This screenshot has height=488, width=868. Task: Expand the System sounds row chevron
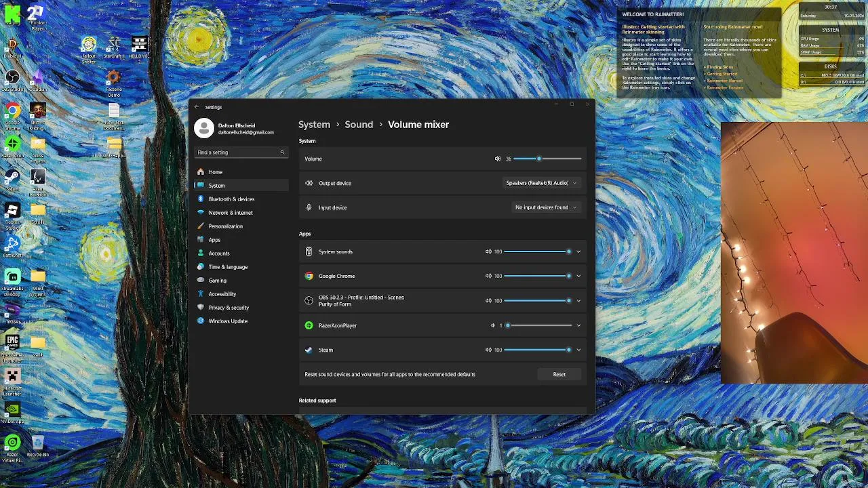578,251
